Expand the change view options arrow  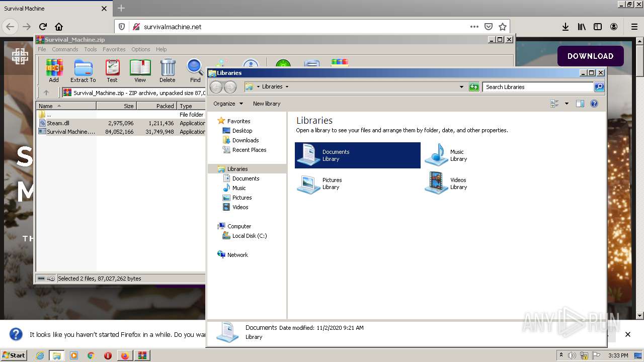pyautogui.click(x=567, y=104)
